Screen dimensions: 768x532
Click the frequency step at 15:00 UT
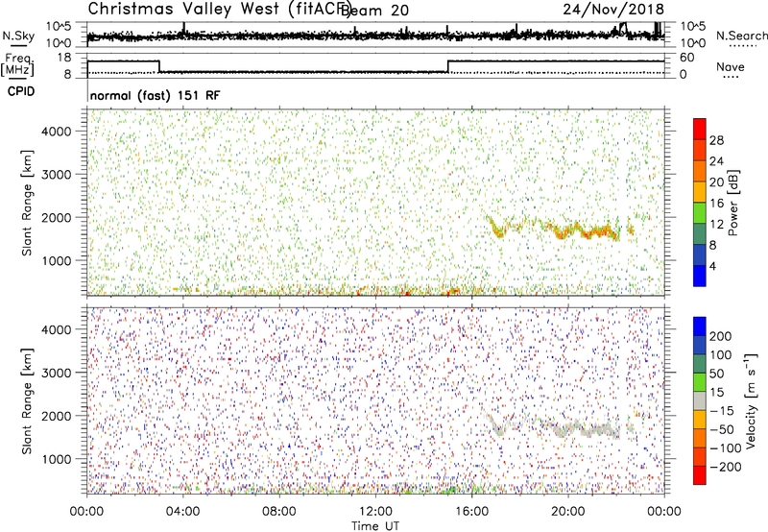pyautogui.click(x=447, y=66)
